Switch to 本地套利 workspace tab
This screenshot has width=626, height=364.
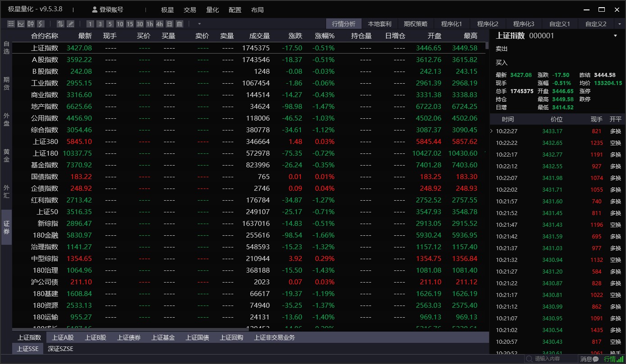coord(380,24)
